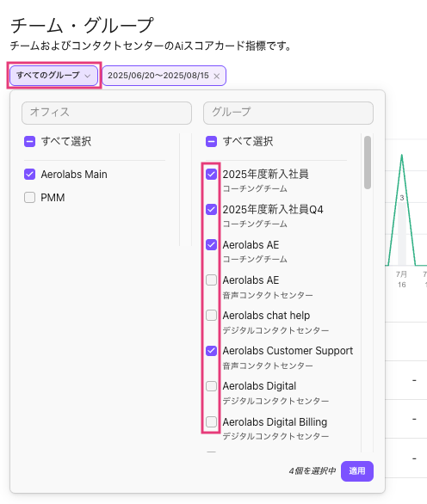Uncheck Aerolabs AE コーチングチーム checkbox

click(x=211, y=244)
